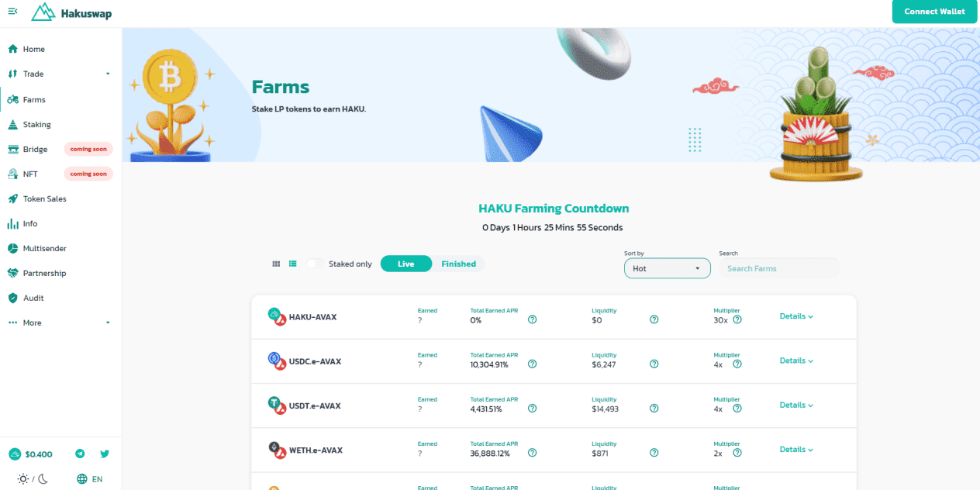Click the NFT icon in sidebar
Image resolution: width=980 pixels, height=490 pixels.
(12, 174)
